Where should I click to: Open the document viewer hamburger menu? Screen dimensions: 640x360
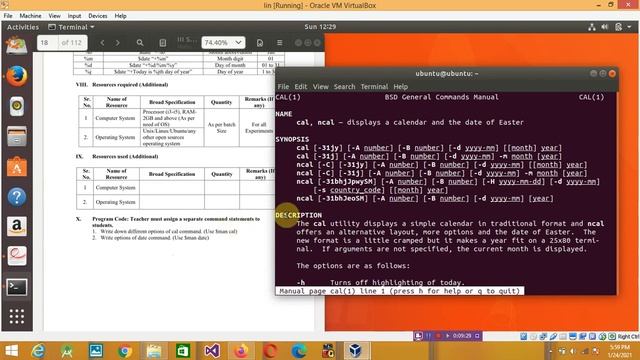pyautogui.click(x=280, y=42)
